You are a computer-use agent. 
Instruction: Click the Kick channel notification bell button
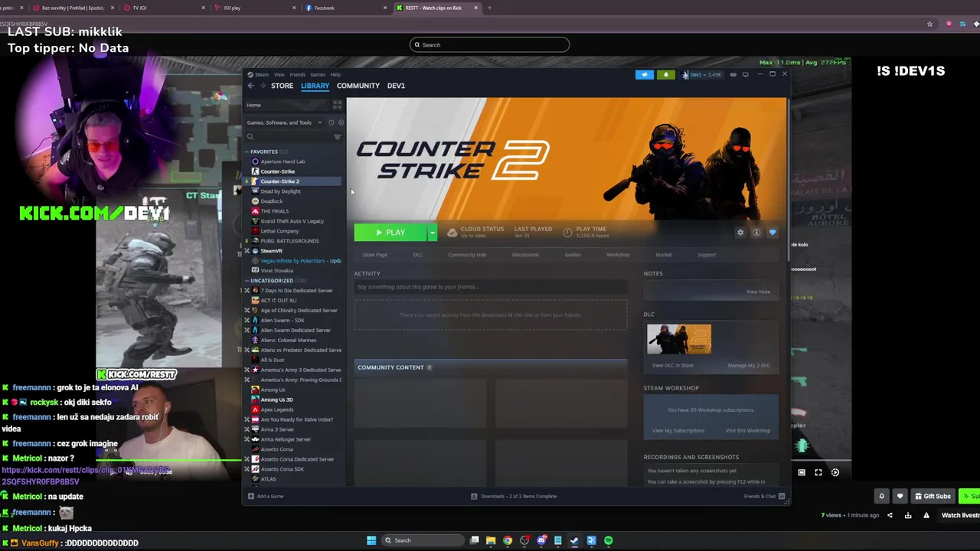881,496
